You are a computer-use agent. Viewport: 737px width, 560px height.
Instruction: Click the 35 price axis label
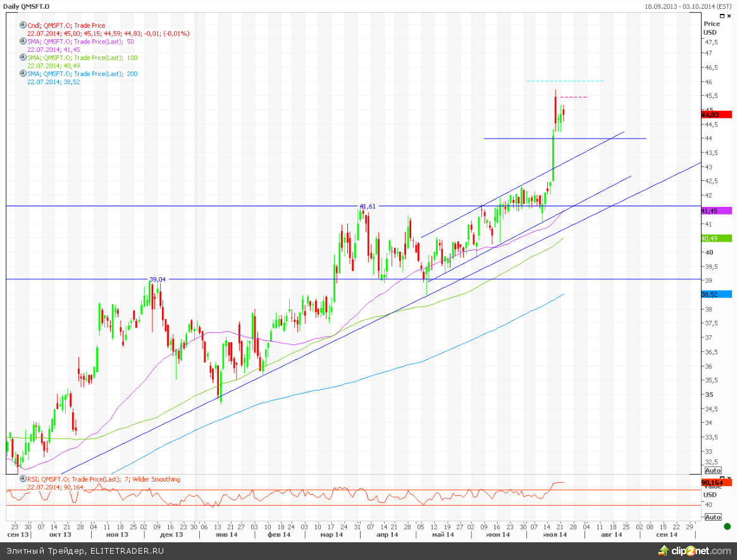point(709,394)
